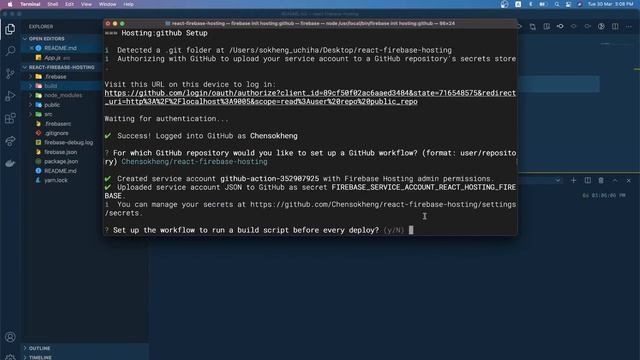The height and width of the screenshot is (360, 640).
Task: Open the .firebaserc file
Action: click(x=57, y=124)
